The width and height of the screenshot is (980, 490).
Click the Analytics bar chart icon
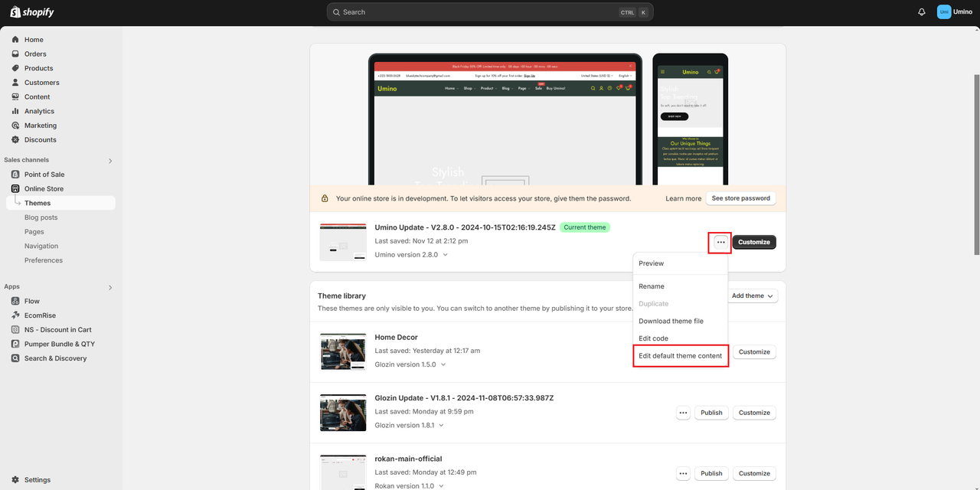(x=15, y=111)
